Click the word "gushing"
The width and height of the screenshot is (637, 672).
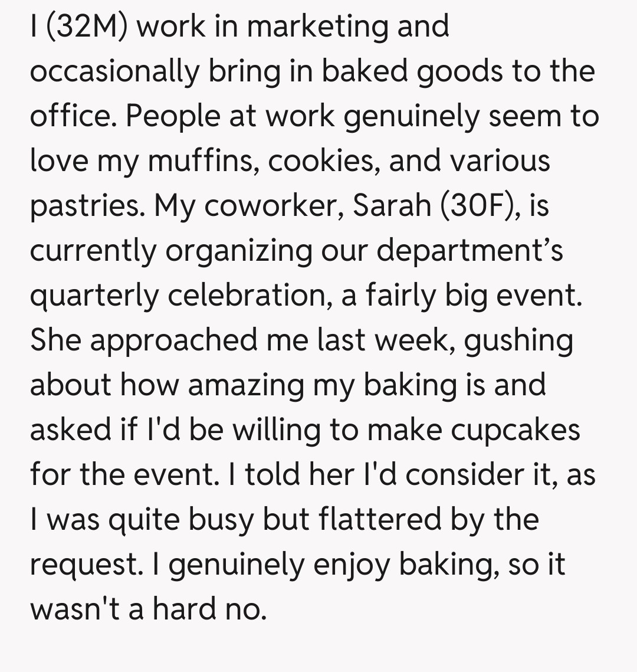click(x=519, y=340)
